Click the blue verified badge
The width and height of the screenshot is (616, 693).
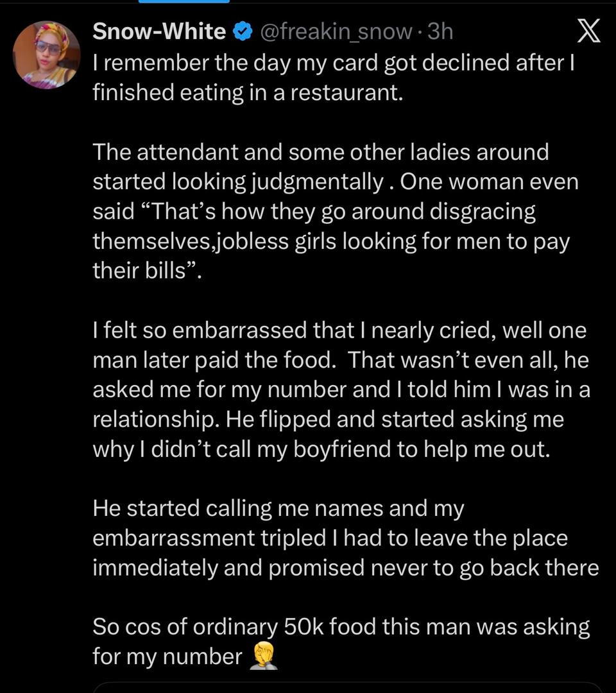tap(242, 31)
